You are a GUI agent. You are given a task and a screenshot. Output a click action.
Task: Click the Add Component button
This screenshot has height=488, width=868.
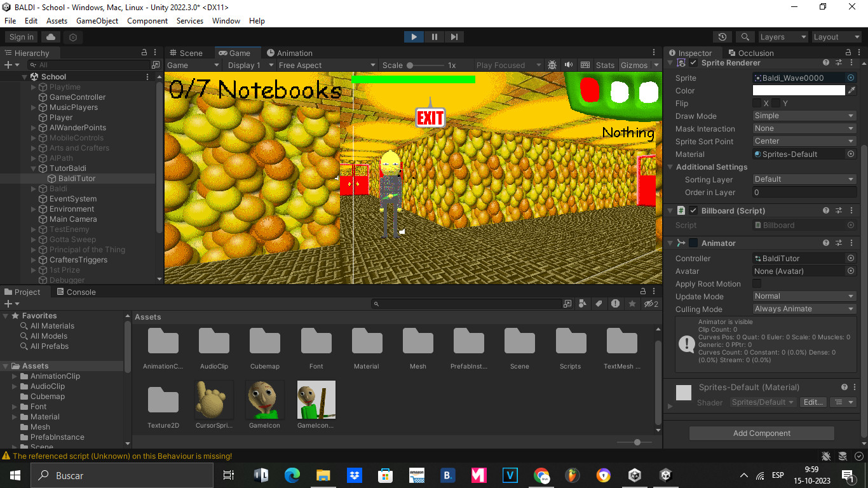(761, 433)
